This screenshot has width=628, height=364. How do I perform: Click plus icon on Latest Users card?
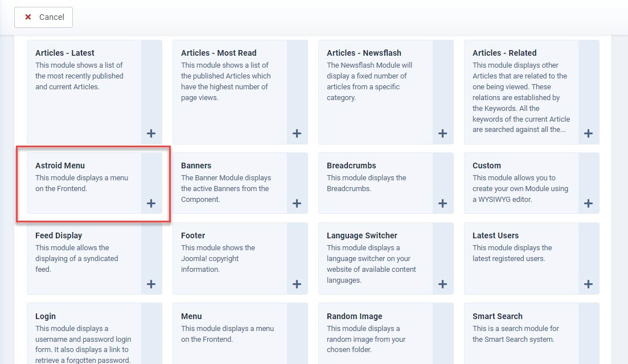(x=588, y=284)
